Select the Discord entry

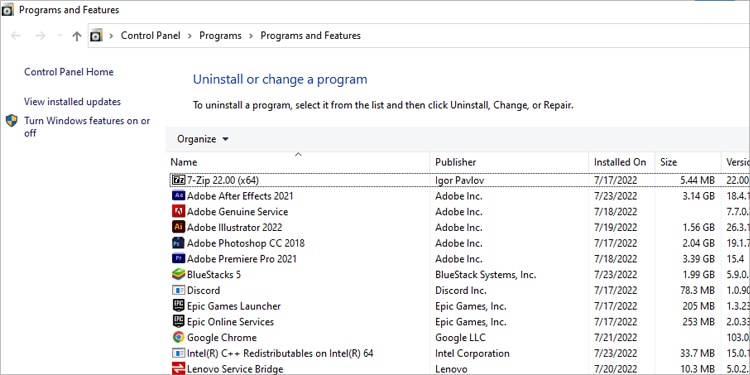coord(203,290)
